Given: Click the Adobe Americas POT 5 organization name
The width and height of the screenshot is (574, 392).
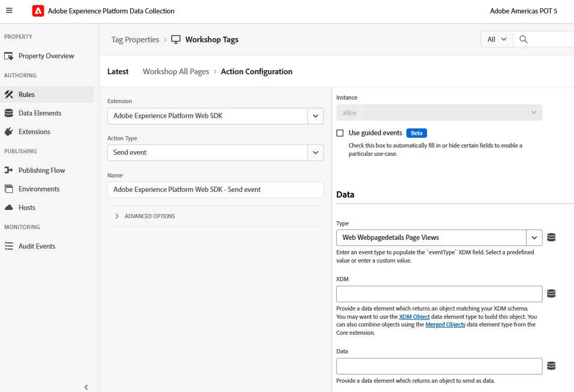Looking at the screenshot, I should pos(523,11).
